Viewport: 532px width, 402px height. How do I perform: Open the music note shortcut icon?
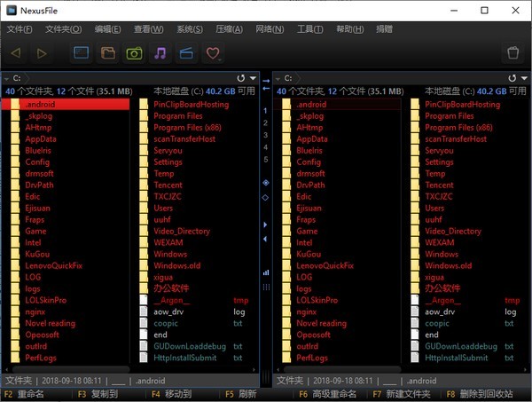point(160,53)
